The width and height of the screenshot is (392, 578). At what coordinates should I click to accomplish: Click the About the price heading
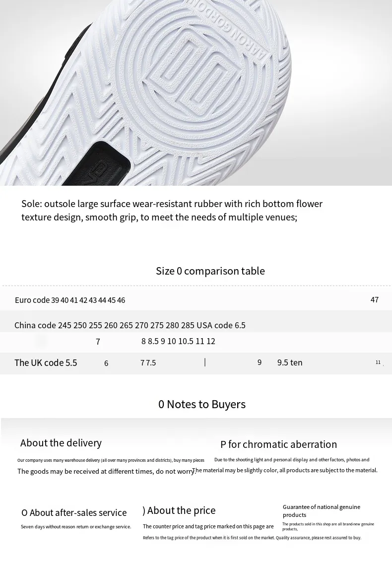(179, 510)
